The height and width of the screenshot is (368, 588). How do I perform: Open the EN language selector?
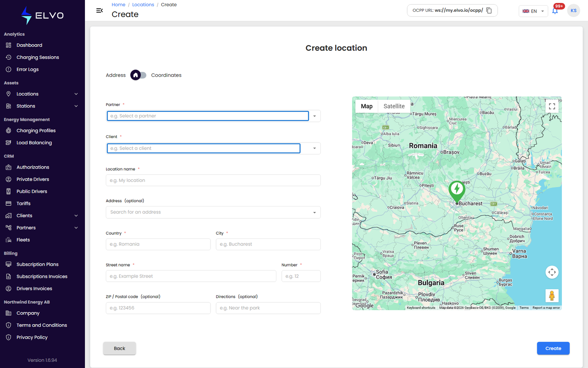533,11
